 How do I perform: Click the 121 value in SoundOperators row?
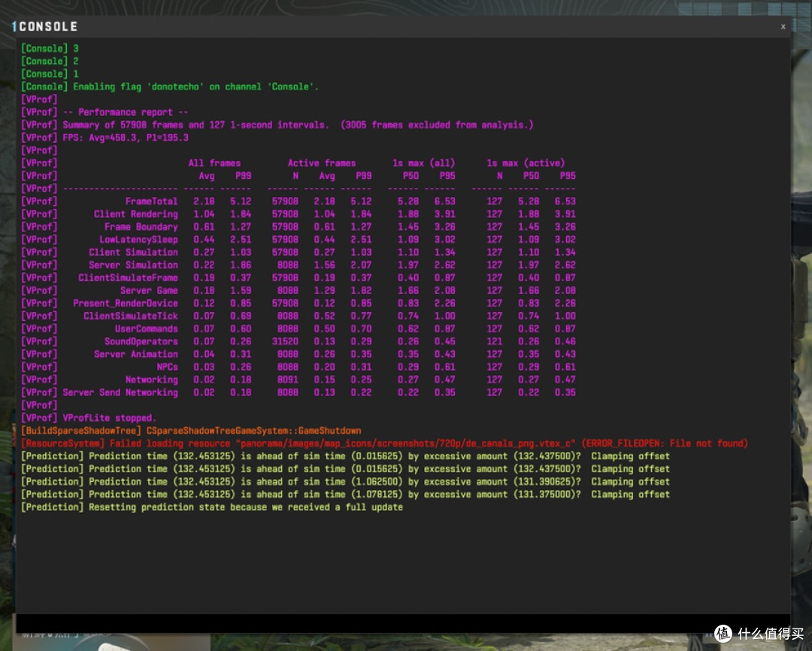[494, 341]
